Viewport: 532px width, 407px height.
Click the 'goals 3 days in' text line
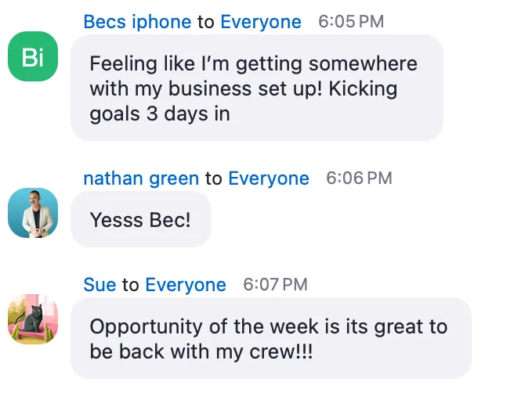point(160,113)
